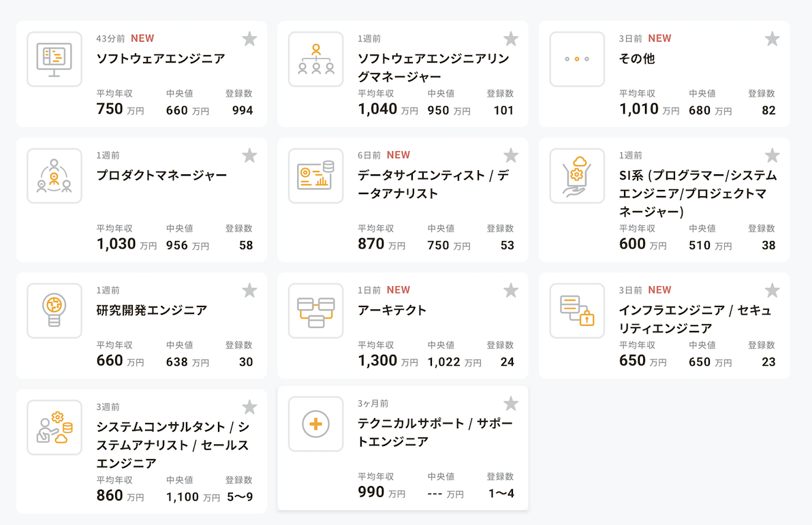
Task: Favorite ソフトウェアエンジニア with its star
Action: pos(249,39)
